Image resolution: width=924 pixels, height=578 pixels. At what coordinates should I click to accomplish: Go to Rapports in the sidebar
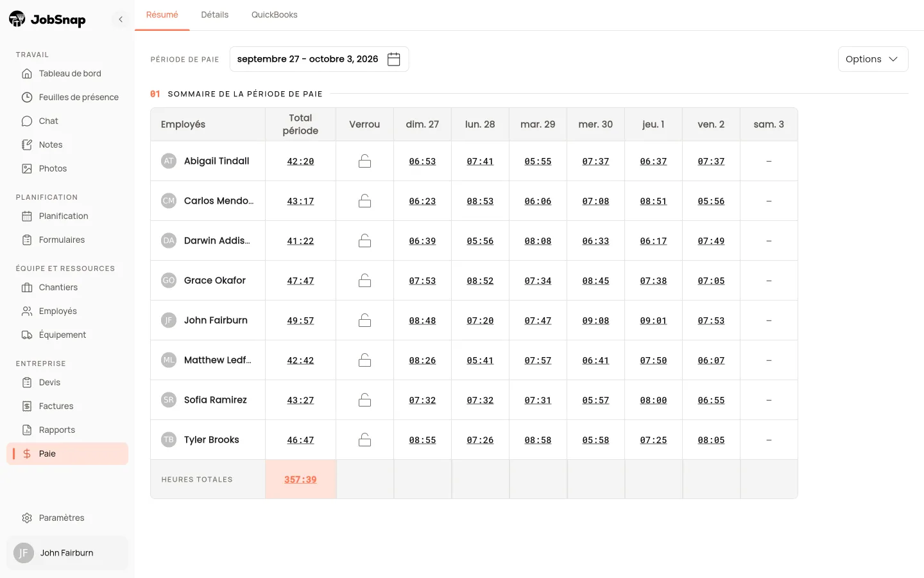[67, 430]
